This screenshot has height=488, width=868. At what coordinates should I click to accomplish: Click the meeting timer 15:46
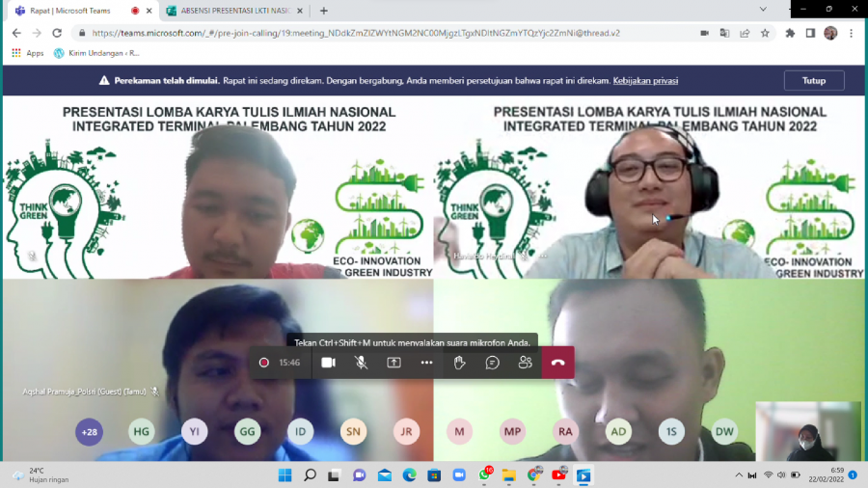(x=289, y=363)
